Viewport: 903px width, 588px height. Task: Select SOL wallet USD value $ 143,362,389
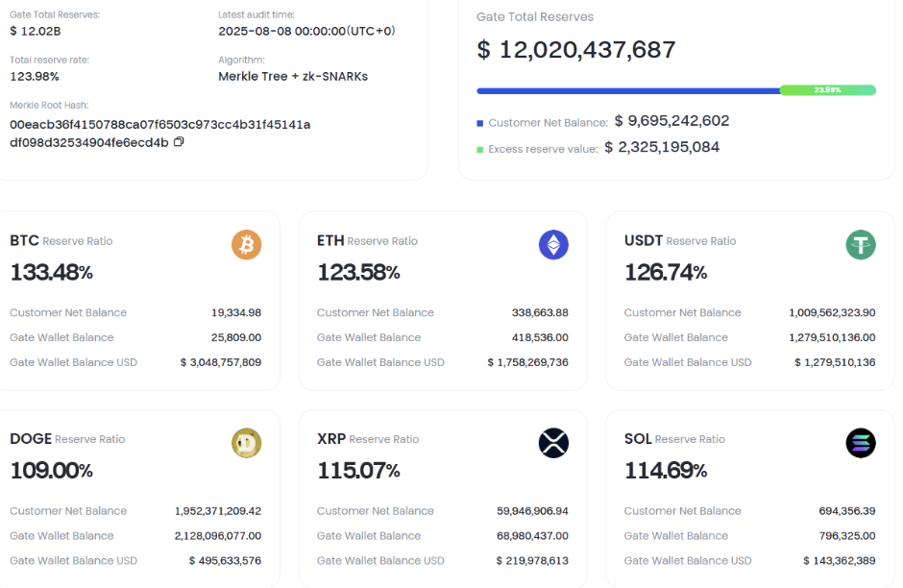point(840,560)
